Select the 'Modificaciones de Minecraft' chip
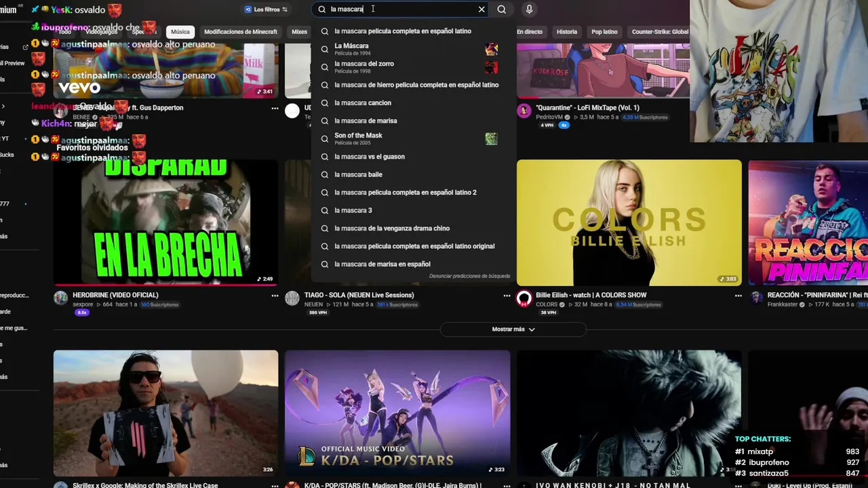Viewport: 868px width, 488px height. coord(241,32)
